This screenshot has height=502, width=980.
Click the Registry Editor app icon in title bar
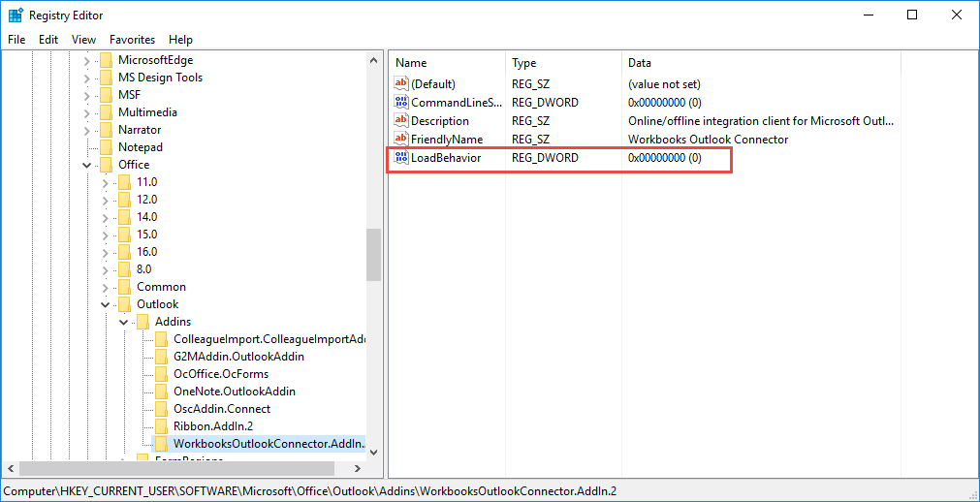[x=16, y=16]
